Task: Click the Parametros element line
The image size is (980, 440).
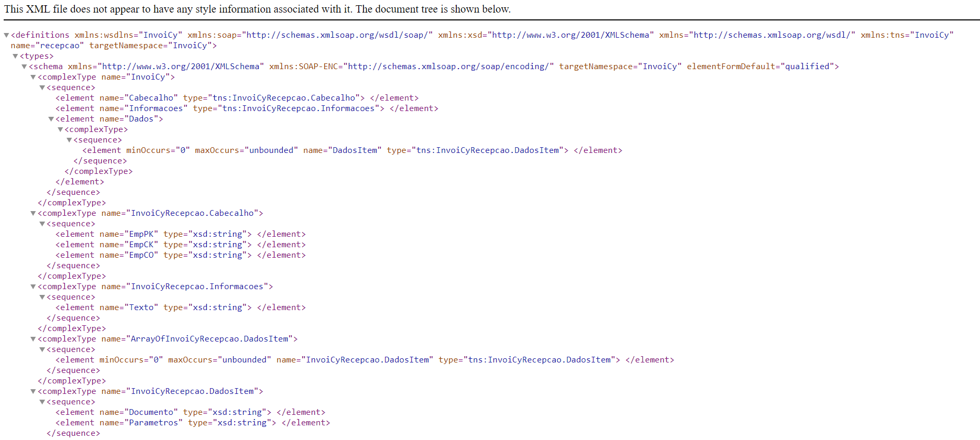Action: [192, 423]
